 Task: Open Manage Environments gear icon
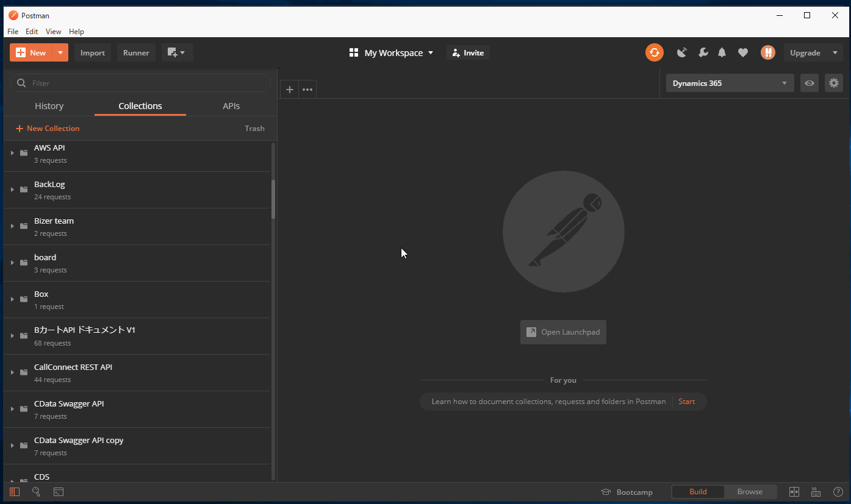pos(833,83)
